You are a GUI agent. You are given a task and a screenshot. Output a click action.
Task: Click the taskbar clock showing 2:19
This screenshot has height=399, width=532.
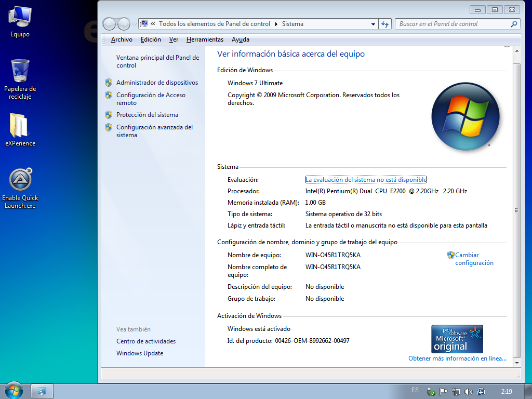coord(506,392)
